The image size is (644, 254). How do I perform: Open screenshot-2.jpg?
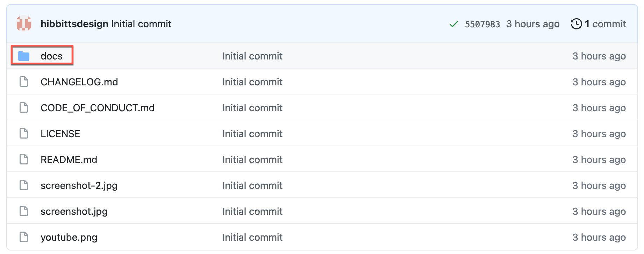(x=79, y=185)
